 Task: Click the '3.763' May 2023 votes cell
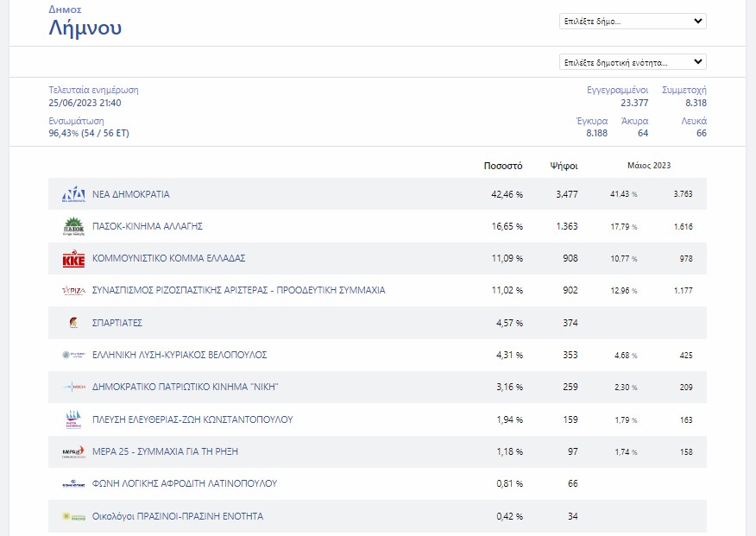point(683,193)
